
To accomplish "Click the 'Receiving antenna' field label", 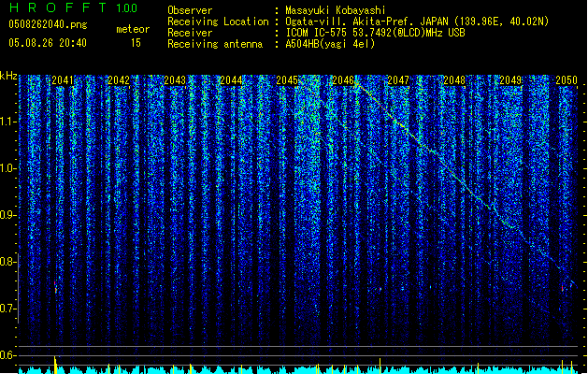I will [x=215, y=44].
